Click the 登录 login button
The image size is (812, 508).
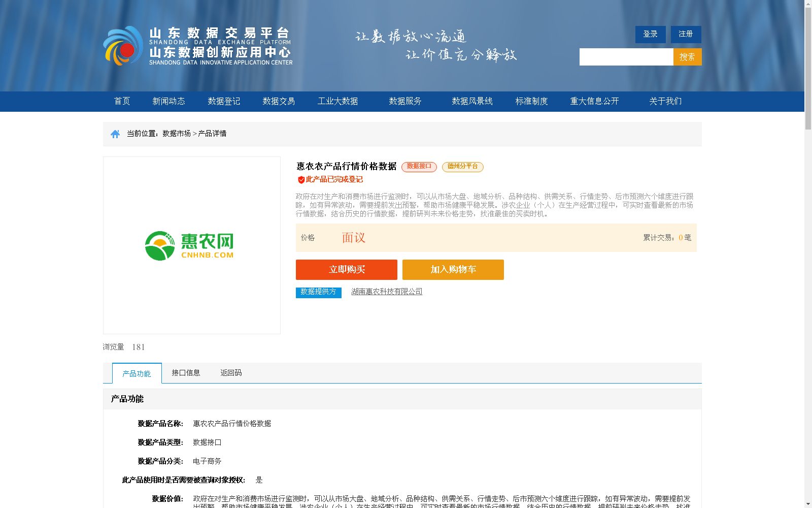(x=650, y=35)
